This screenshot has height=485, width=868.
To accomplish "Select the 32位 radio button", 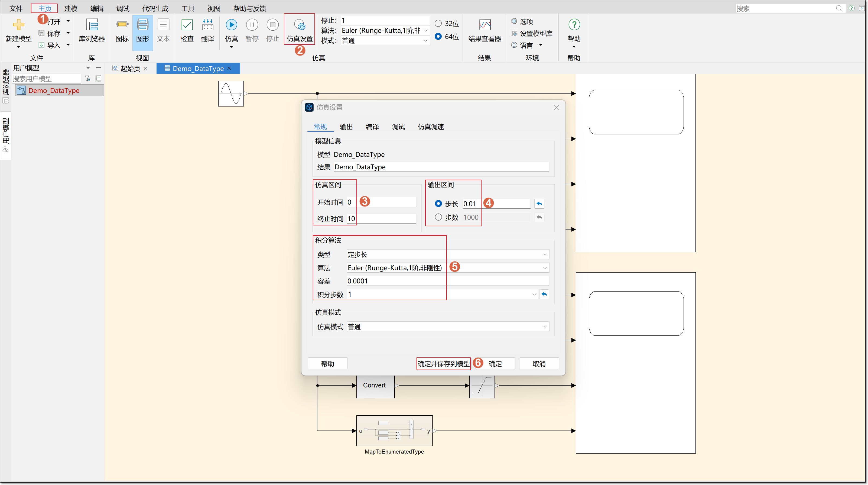I will tap(438, 23).
